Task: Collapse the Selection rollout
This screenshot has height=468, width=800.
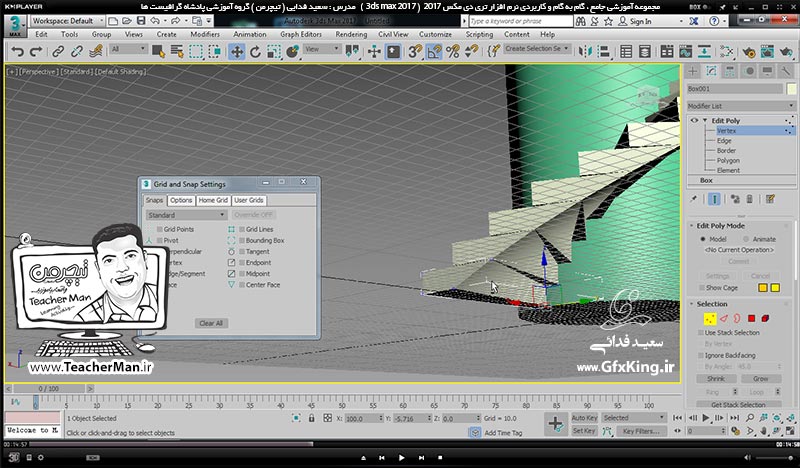Action: coord(692,304)
